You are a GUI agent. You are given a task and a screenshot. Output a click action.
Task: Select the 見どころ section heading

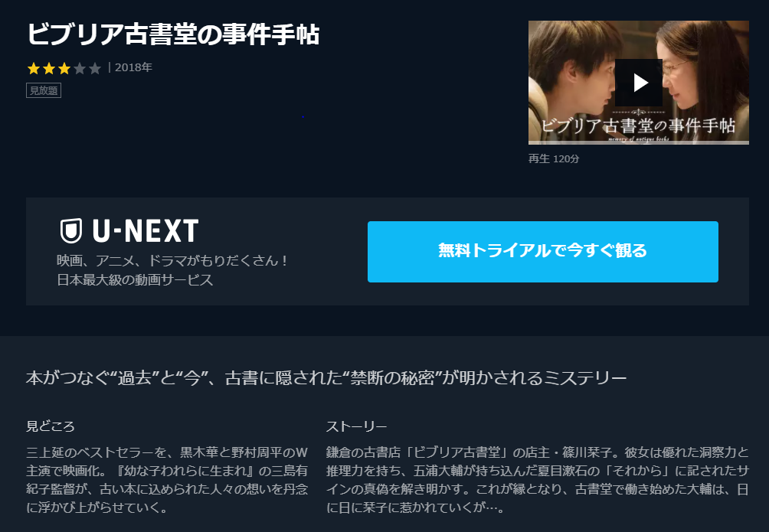[x=51, y=426]
